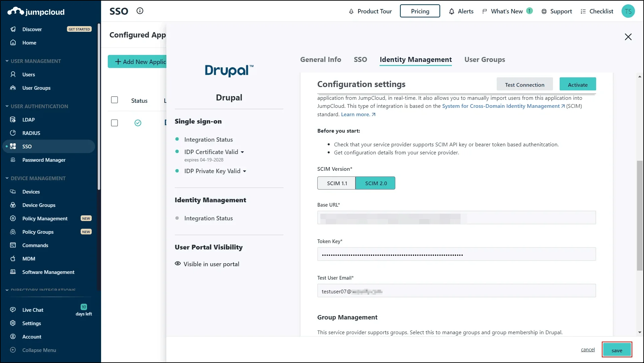Click the save button
644x363 pixels.
(617, 350)
